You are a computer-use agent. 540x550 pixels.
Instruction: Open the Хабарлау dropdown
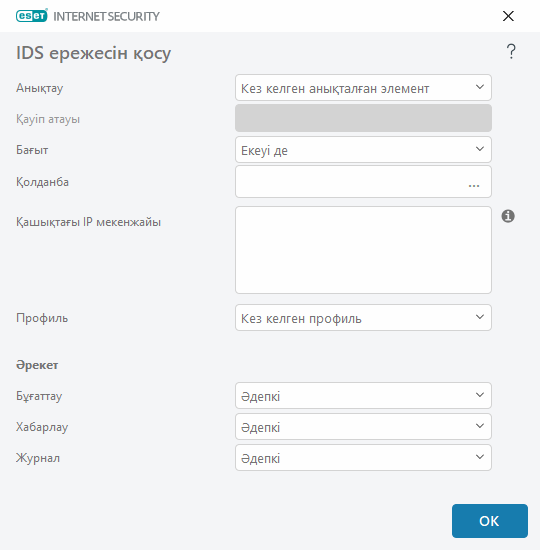click(363, 427)
